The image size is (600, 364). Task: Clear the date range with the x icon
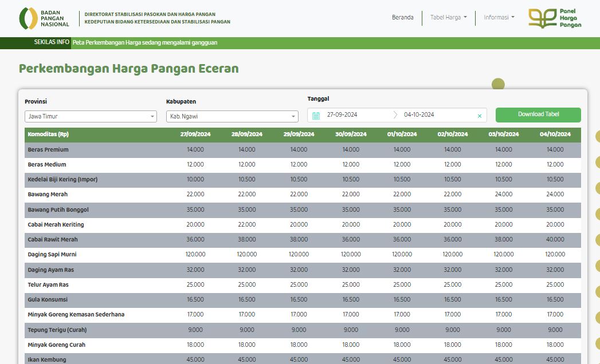click(x=480, y=116)
